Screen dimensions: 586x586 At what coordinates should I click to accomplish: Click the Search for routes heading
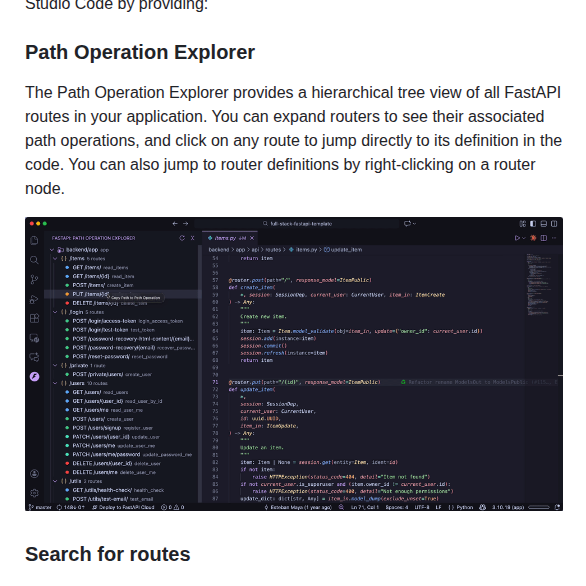click(x=108, y=554)
